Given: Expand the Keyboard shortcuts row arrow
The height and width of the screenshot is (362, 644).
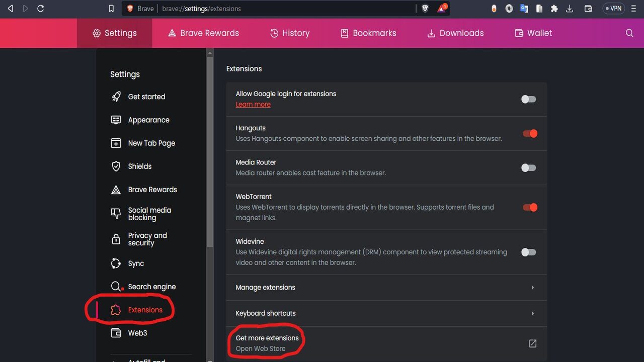Looking at the screenshot, I should (532, 314).
